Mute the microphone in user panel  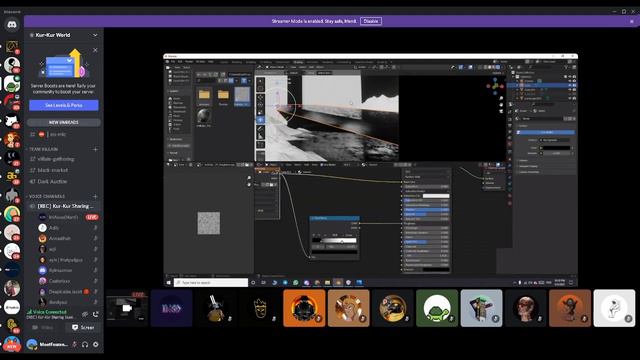74,344
